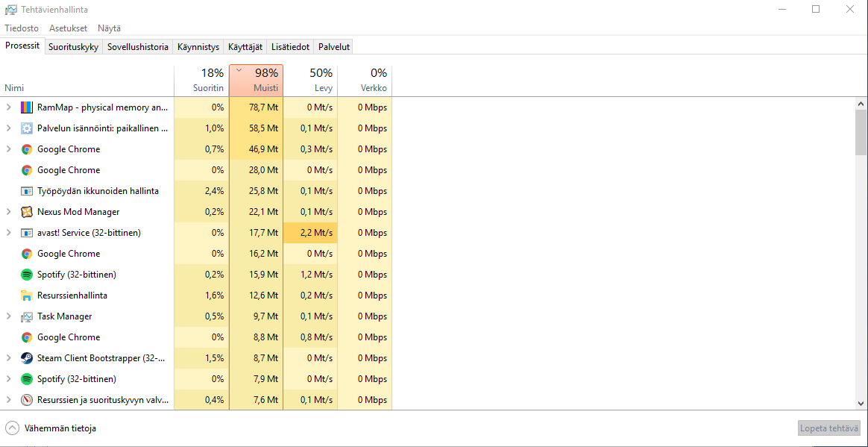Switch to the Lisätiedot tab
This screenshot has height=447, width=868.
[291, 47]
